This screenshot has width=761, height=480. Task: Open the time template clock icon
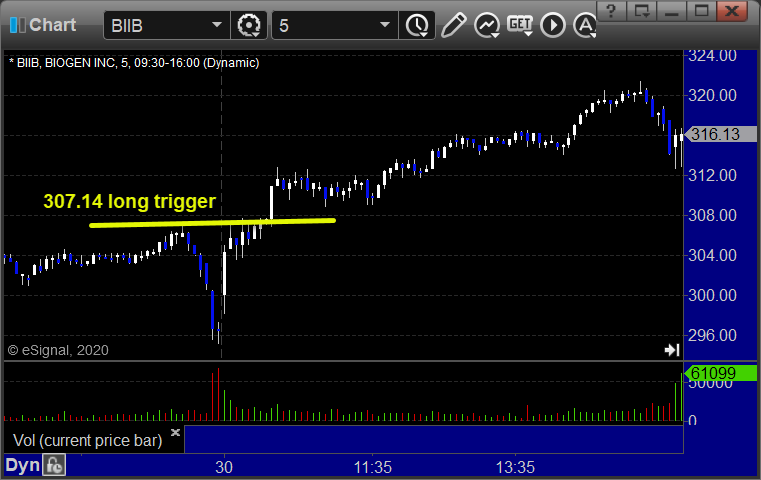click(x=417, y=25)
